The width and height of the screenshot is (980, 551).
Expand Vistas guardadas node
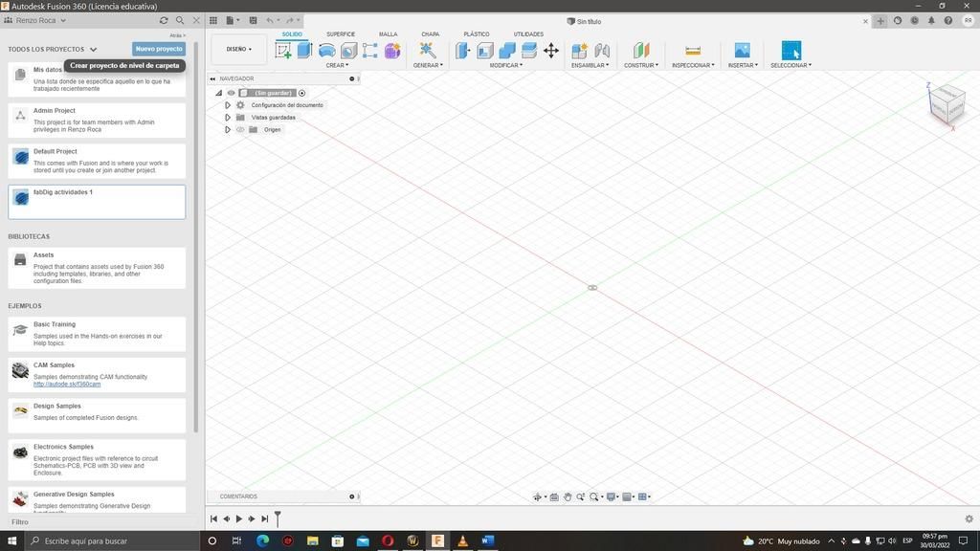click(228, 118)
